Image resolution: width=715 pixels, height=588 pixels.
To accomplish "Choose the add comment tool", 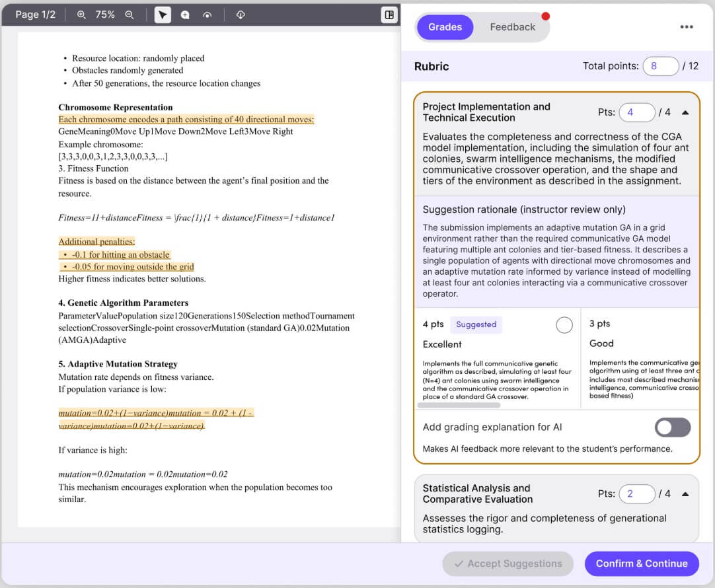I will (184, 15).
